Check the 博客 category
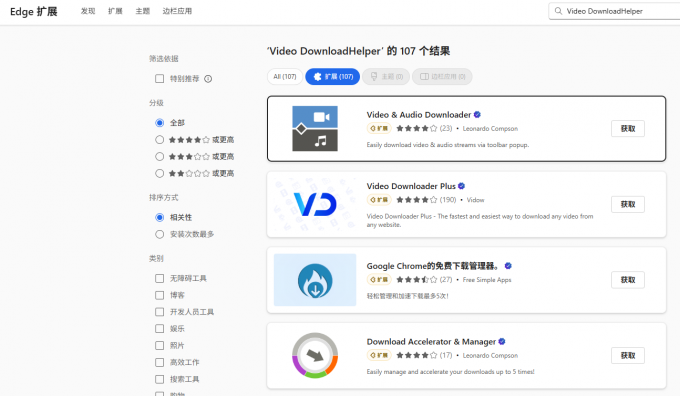 (x=160, y=295)
